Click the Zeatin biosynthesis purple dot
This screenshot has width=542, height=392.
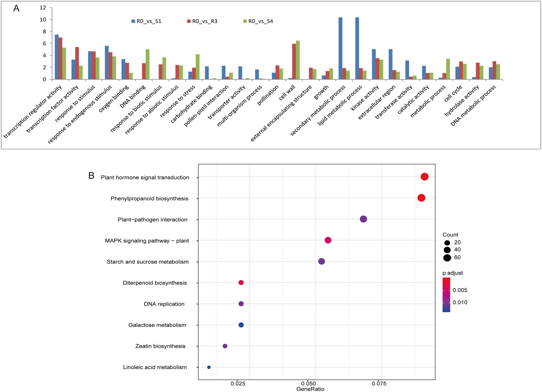225,346
